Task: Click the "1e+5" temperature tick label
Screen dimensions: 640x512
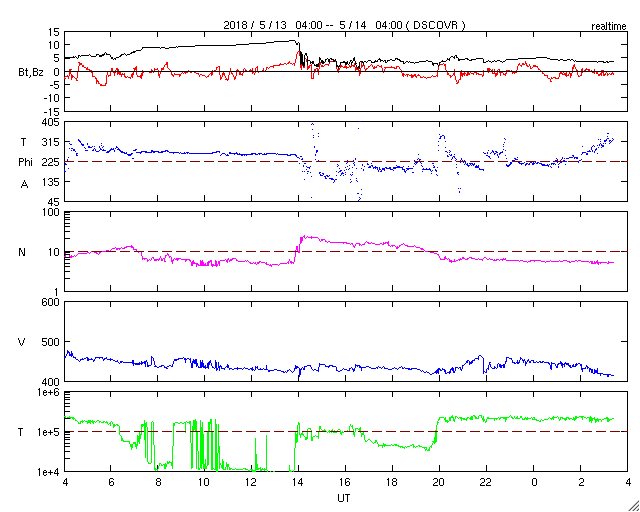Action: coord(48,432)
